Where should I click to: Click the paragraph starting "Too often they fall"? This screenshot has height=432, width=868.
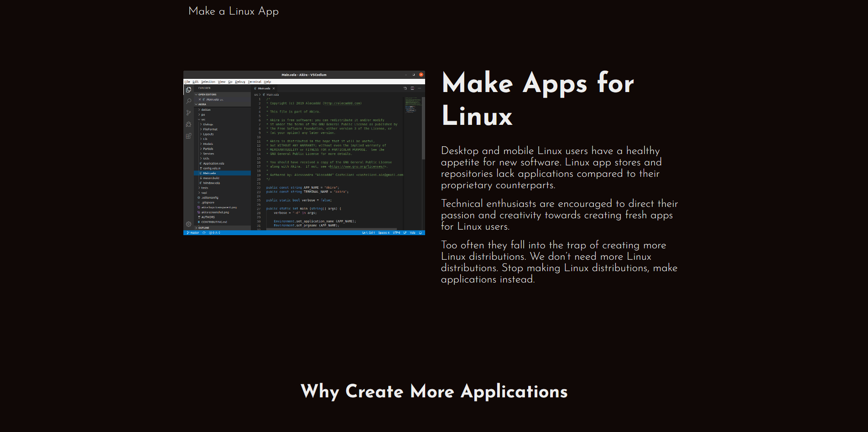(x=559, y=262)
